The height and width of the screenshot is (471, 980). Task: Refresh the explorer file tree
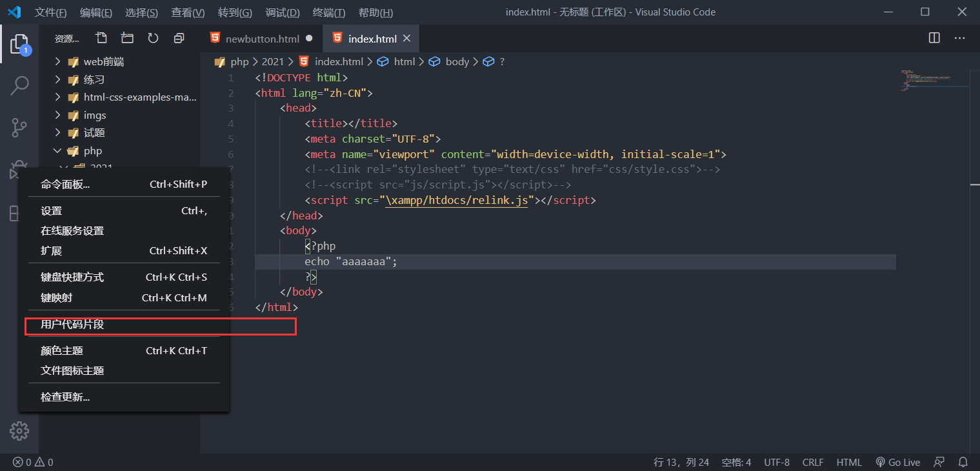153,39
